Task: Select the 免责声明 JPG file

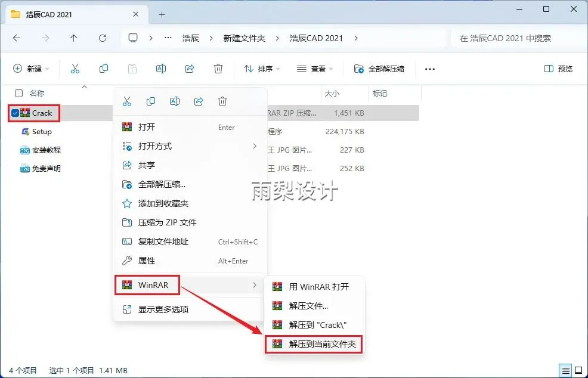Action: [x=46, y=168]
